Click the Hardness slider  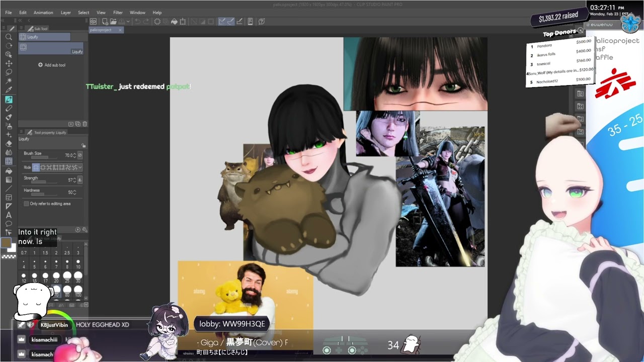(x=43, y=194)
